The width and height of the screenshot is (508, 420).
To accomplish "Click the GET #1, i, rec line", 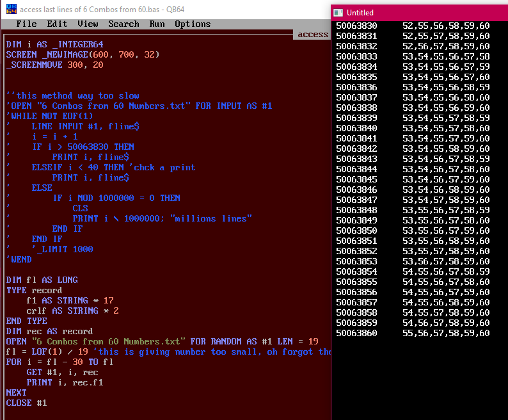I will point(62,373).
